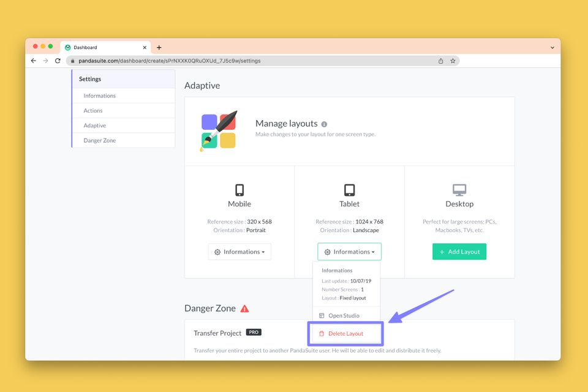Open the info tooltip beside Manage layouts
Viewport: 588px width, 392px height.
pyautogui.click(x=325, y=124)
